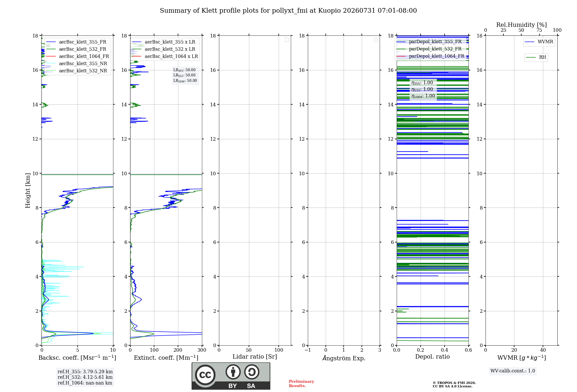577x392 pixels.
Task: Click the WV-calib.const.: 1.0 text
Action: tap(513, 371)
